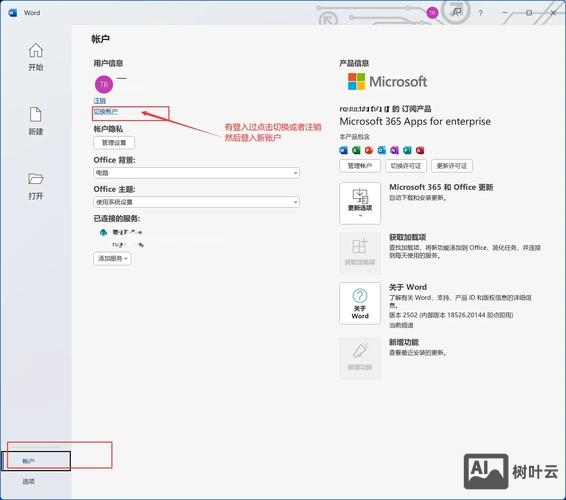This screenshot has width=566, height=500.
Task: Click the Microsoft logo under 产品信息
Action: click(387, 82)
